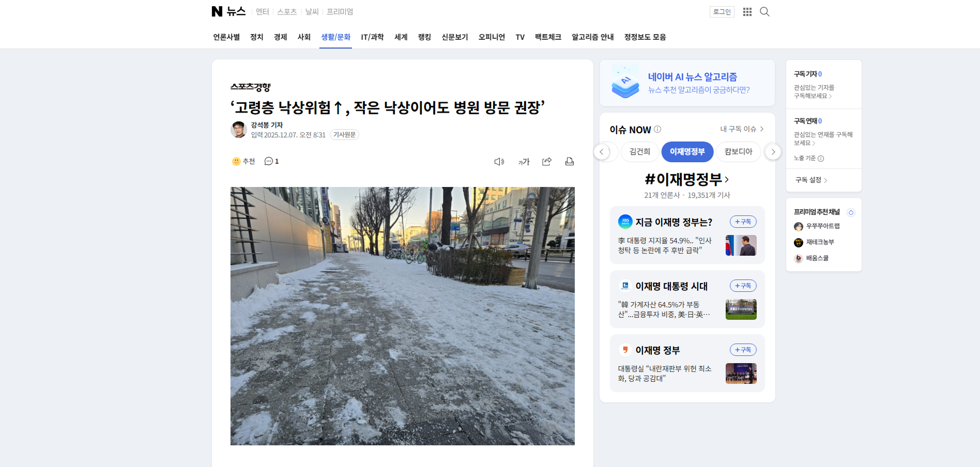Print the article using printer icon
Viewport: 980px width, 467px height.
pos(570,162)
